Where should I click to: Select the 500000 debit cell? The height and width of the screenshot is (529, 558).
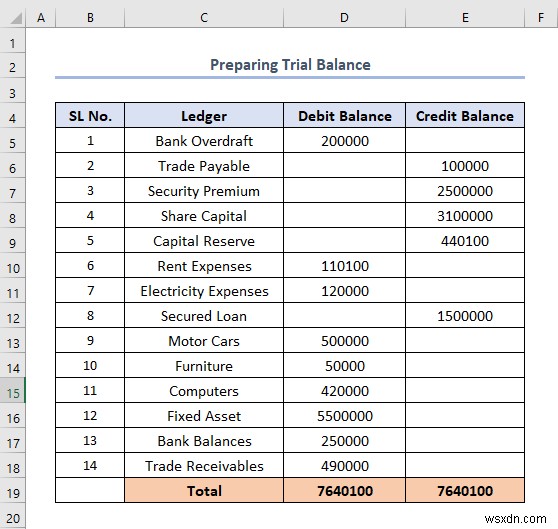344,340
